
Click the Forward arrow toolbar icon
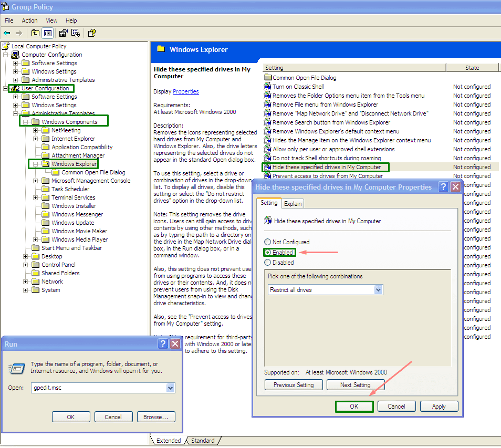[19, 33]
